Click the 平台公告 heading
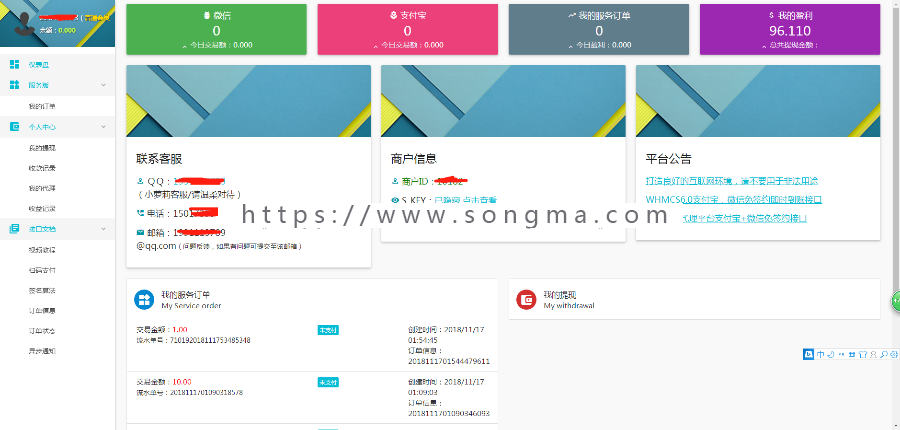Viewport: 900px width, 430px height. (669, 159)
